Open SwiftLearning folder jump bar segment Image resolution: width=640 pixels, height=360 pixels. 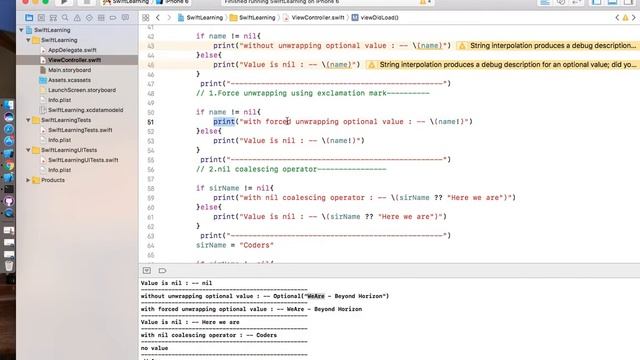(x=253, y=18)
